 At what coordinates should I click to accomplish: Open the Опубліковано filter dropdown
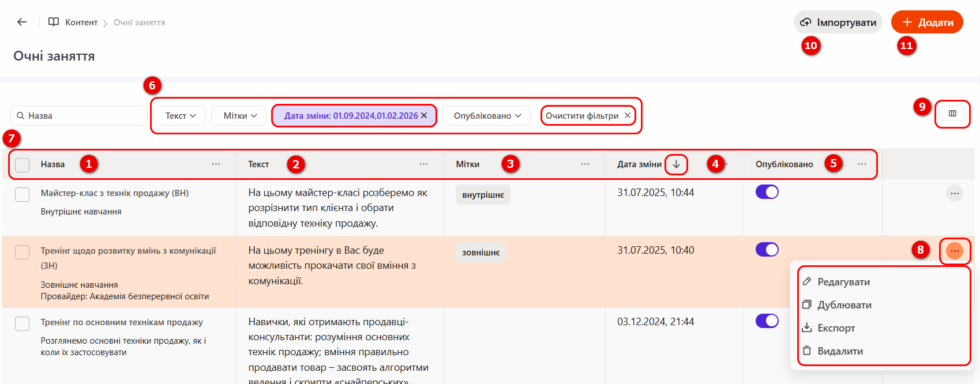486,116
